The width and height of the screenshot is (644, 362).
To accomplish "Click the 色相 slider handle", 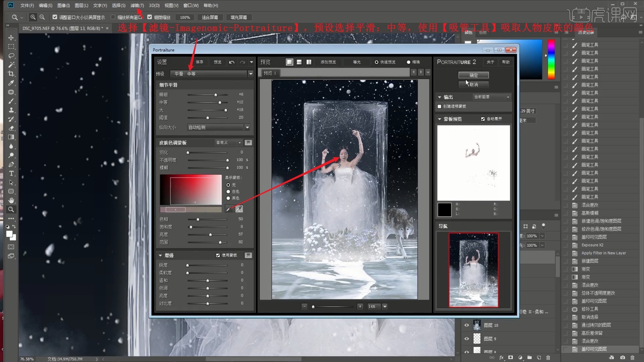I will tap(198, 219).
